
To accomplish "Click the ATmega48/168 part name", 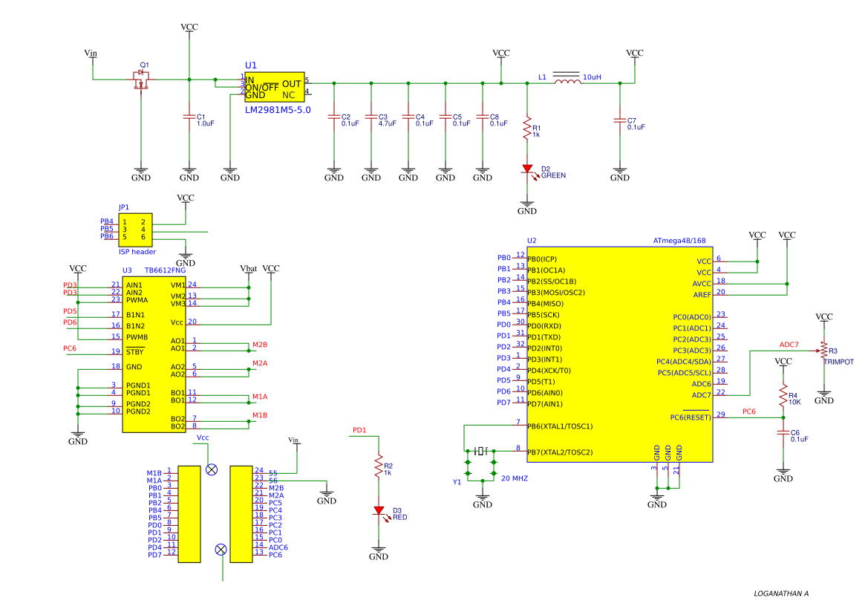I will (x=679, y=241).
